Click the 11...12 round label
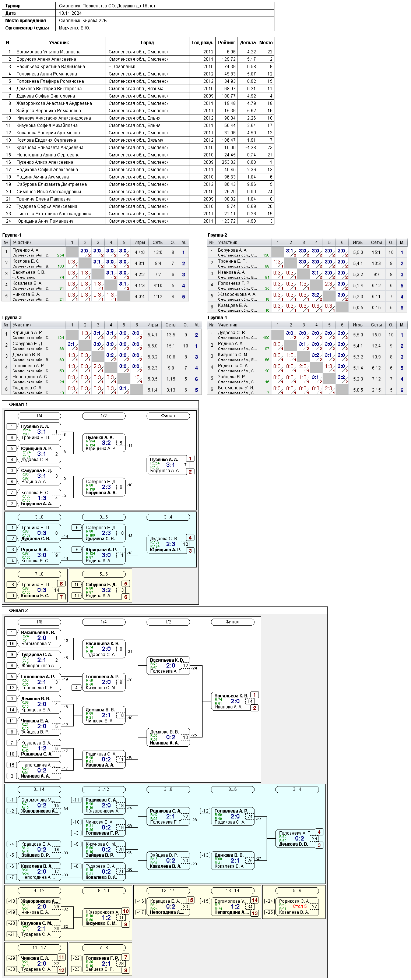Viewport: 411px width, 980px height. click(x=39, y=948)
